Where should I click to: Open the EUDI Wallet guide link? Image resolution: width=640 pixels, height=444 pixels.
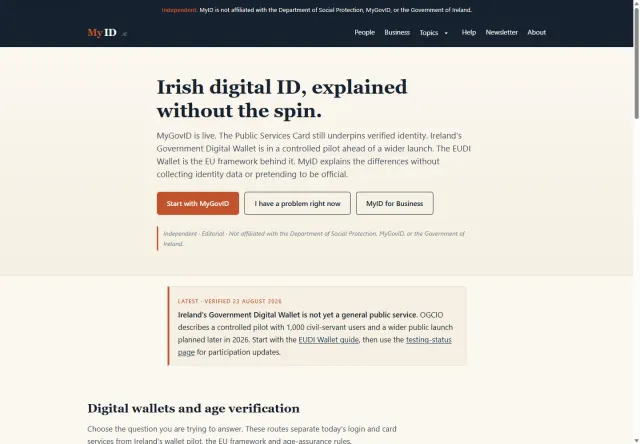329,340
